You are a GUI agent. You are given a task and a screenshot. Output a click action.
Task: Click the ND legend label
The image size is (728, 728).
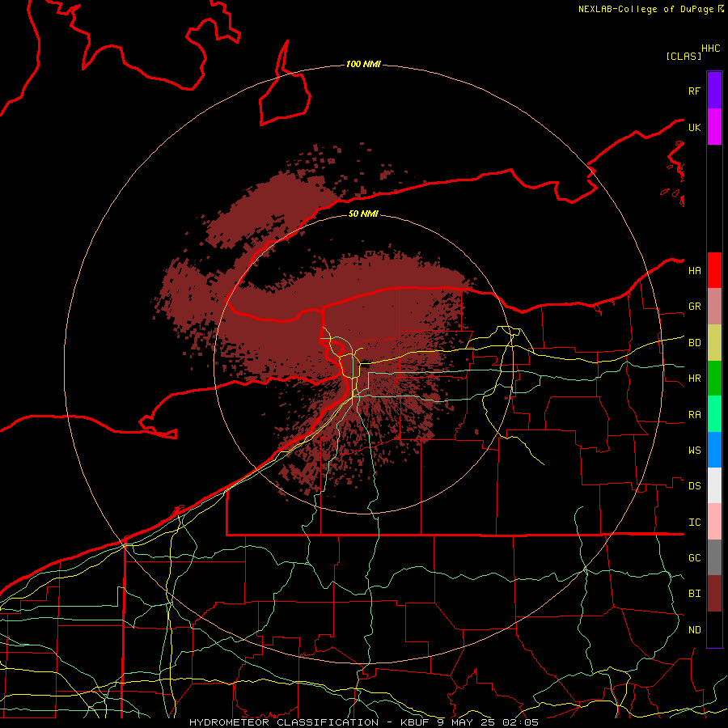[695, 630]
